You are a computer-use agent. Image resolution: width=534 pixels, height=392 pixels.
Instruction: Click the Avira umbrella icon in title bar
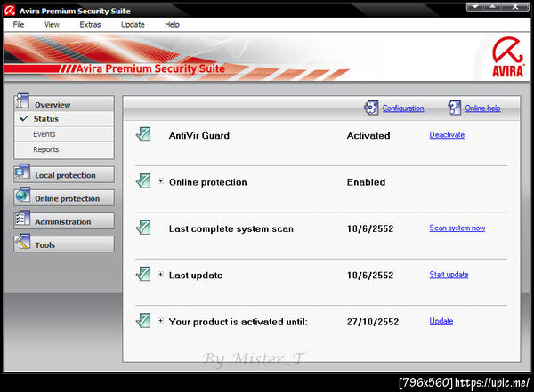(x=10, y=11)
